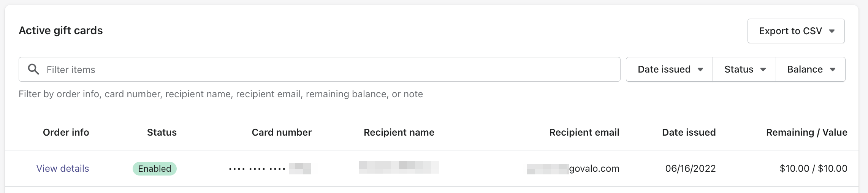Expand the Date issued filter dropdown
868x193 pixels.
(669, 69)
